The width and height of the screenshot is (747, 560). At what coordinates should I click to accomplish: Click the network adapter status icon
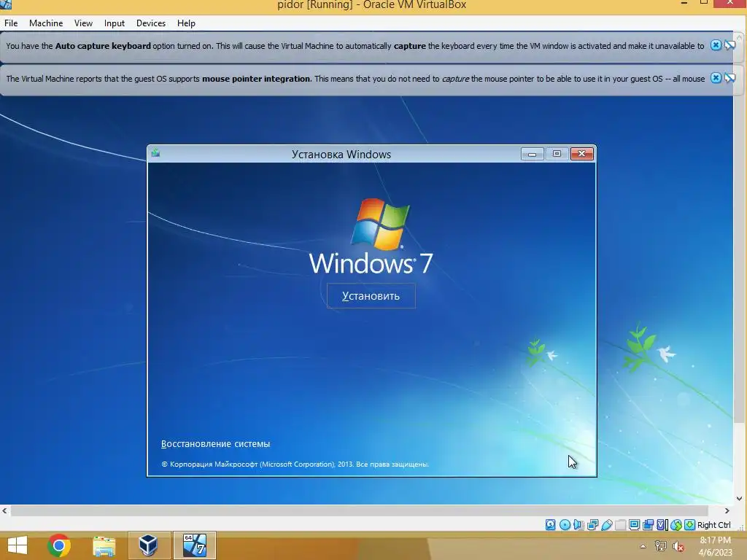coord(592,525)
